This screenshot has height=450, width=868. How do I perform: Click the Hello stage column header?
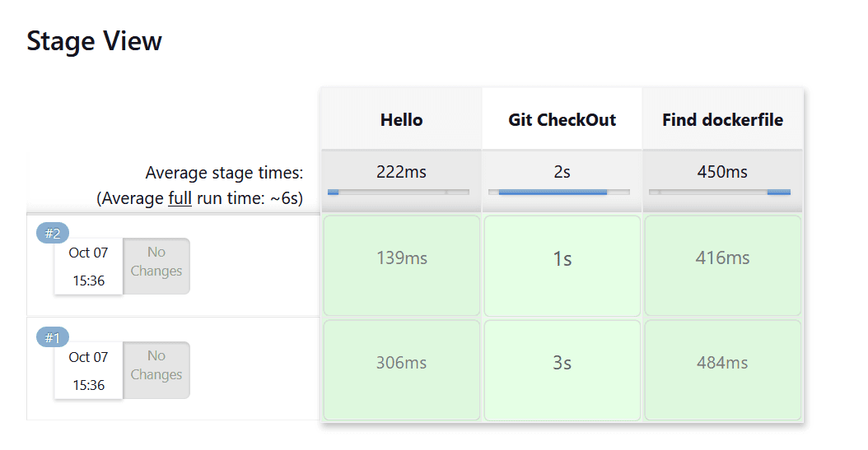[401, 119]
